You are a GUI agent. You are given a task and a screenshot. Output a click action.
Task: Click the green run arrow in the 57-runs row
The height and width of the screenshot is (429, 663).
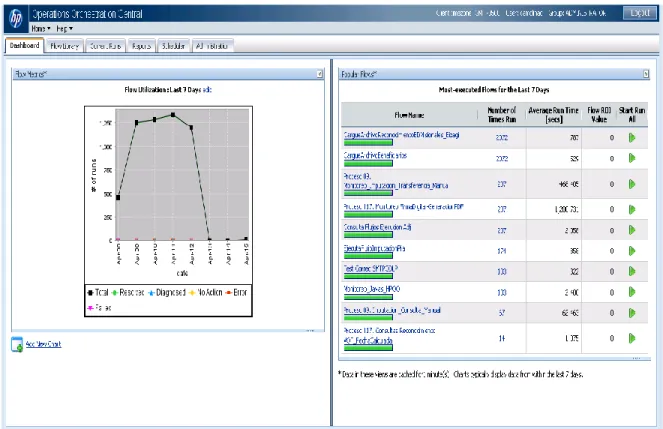pyautogui.click(x=632, y=313)
